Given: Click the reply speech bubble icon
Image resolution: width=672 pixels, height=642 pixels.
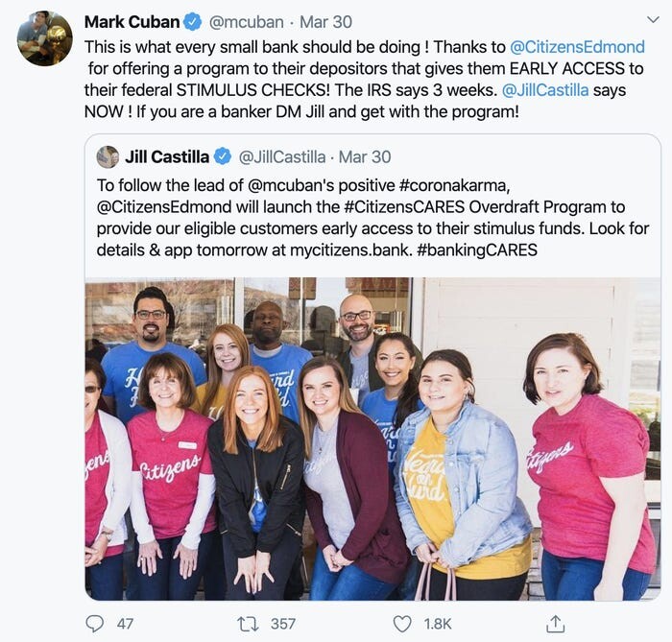Looking at the screenshot, I should [x=94, y=624].
